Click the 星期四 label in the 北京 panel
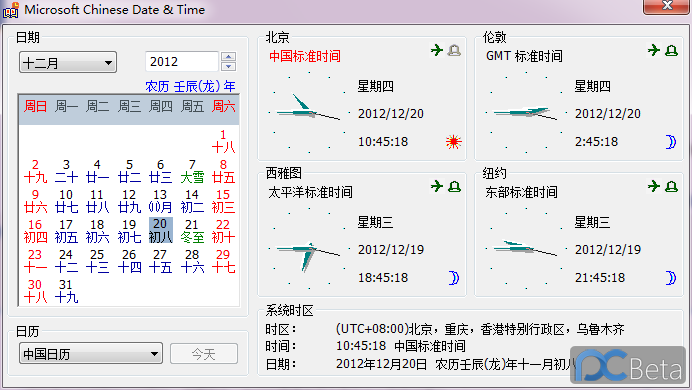692x390 pixels. click(x=376, y=86)
